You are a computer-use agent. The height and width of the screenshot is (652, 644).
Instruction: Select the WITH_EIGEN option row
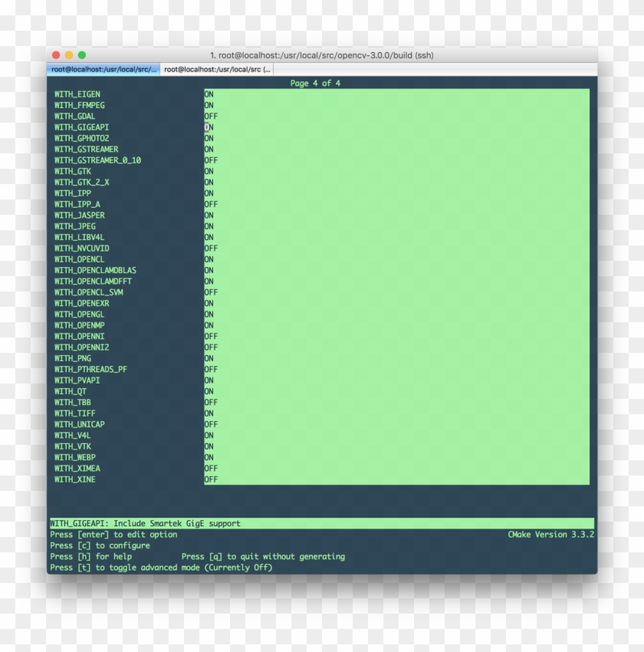coord(321,94)
